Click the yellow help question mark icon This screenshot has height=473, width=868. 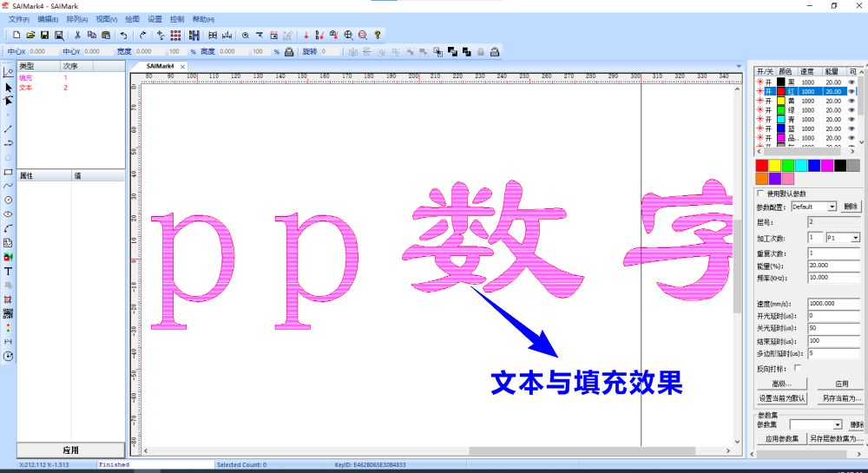pos(378,35)
